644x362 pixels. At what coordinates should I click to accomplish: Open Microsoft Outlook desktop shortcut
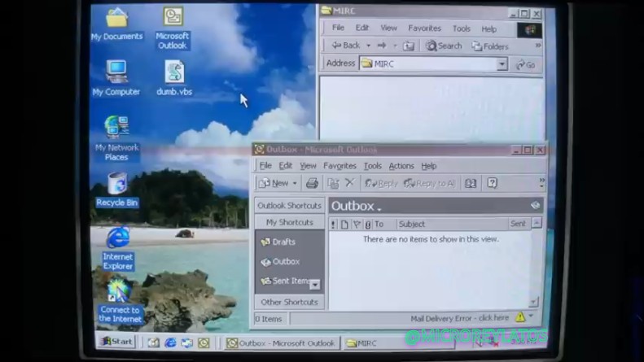173,28
